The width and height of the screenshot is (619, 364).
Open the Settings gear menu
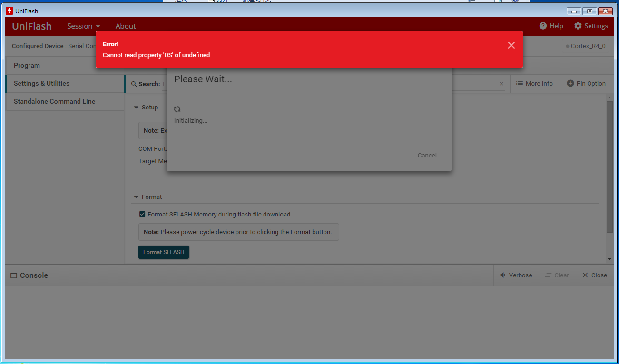591,26
